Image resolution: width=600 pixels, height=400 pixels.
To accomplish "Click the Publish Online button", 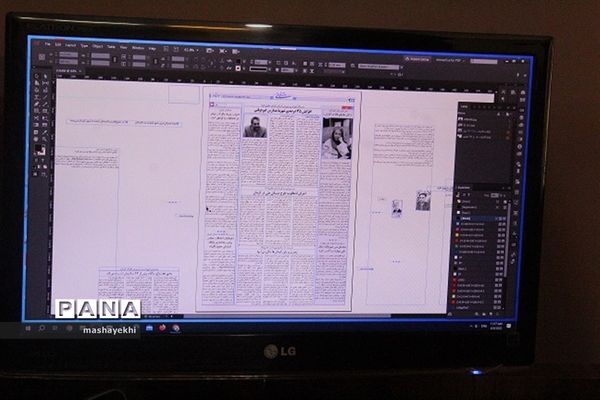I will point(418,59).
